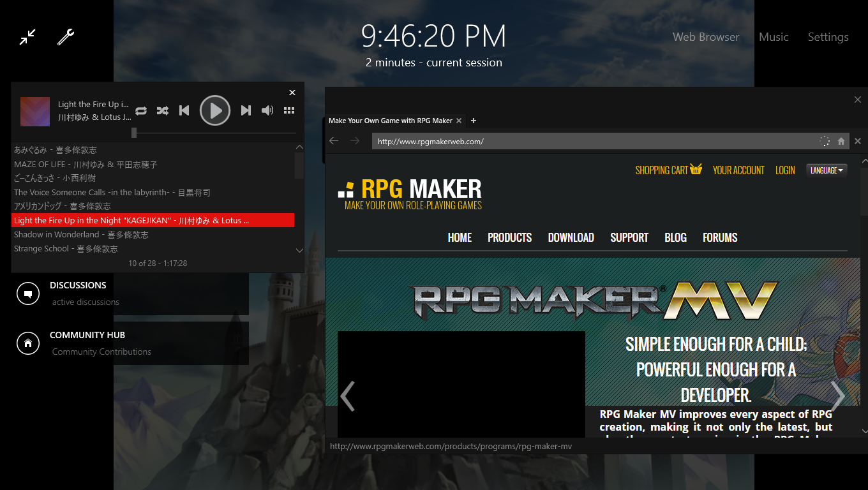868x490 pixels.
Task: Open a new browser tab
Action: tap(474, 121)
